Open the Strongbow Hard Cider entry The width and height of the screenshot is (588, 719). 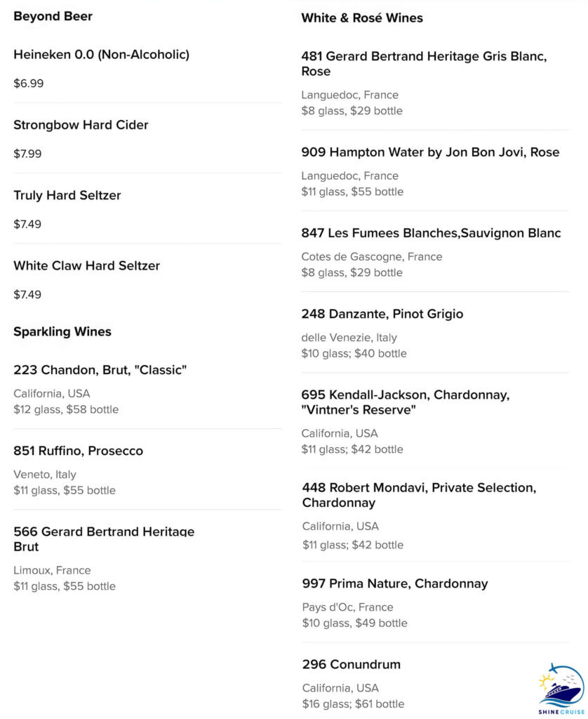(81, 125)
